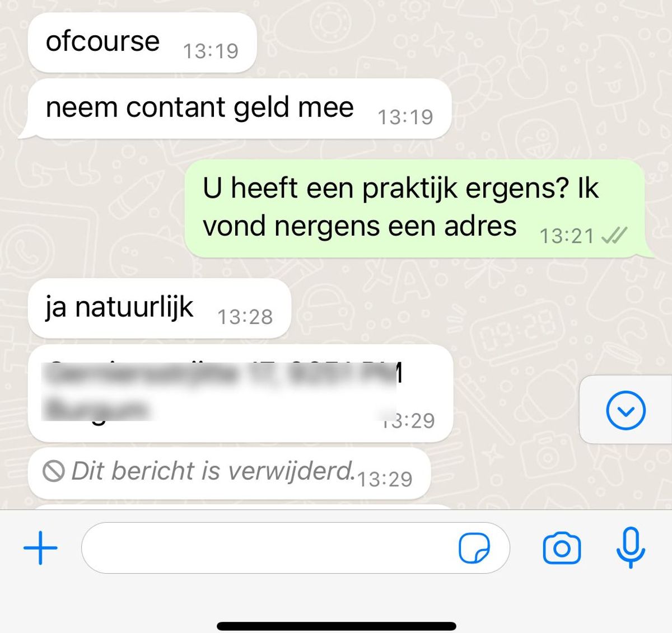Tap the 'ofcourse' message bubble
The image size is (672, 633).
pos(142,43)
